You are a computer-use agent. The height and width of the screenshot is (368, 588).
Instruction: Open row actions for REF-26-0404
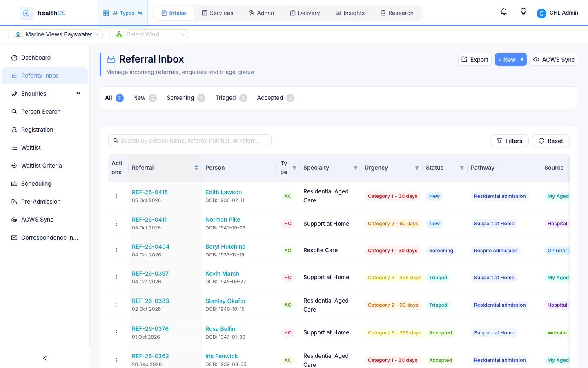pos(116,250)
